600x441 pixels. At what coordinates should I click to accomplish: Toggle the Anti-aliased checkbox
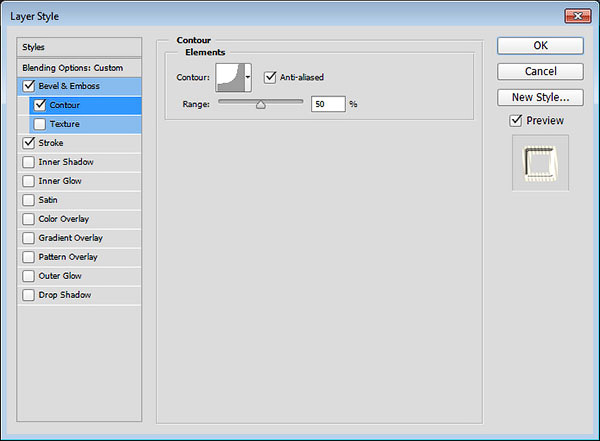point(270,77)
